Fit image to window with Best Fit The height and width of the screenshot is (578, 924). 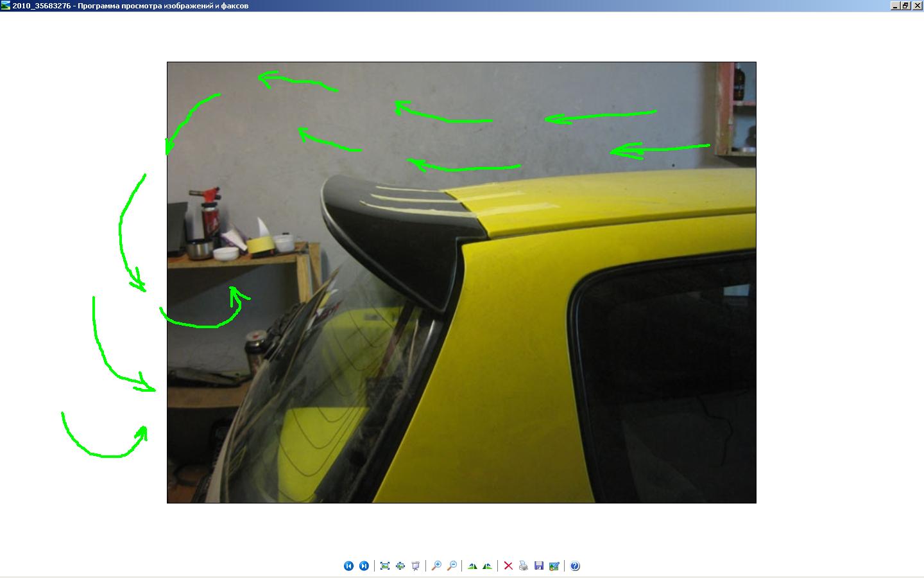point(385,566)
